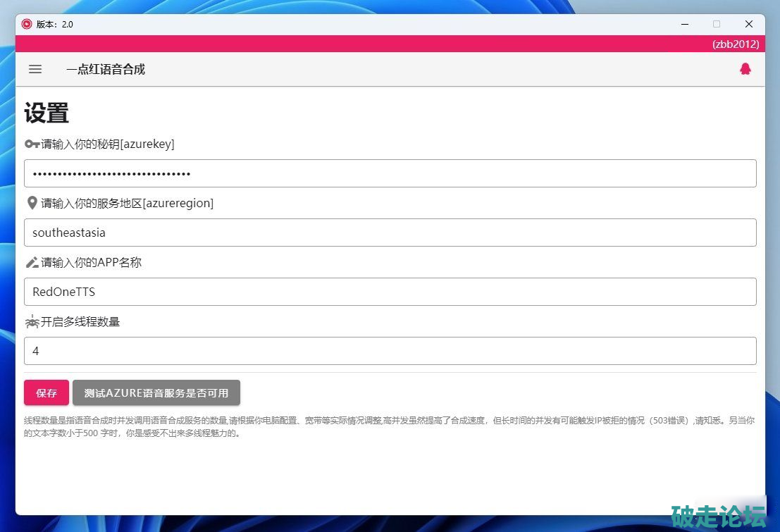Click the thread count field showing 4
The width and height of the screenshot is (780, 532).
390,351
